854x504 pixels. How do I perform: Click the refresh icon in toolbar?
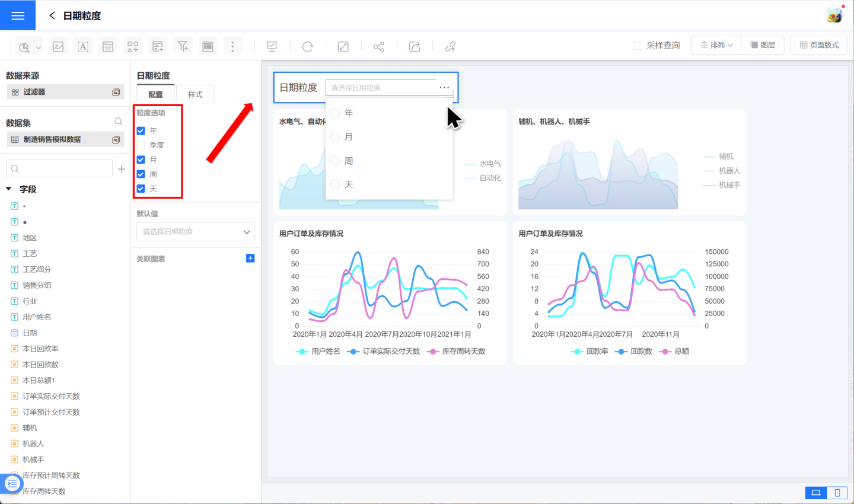tap(307, 46)
